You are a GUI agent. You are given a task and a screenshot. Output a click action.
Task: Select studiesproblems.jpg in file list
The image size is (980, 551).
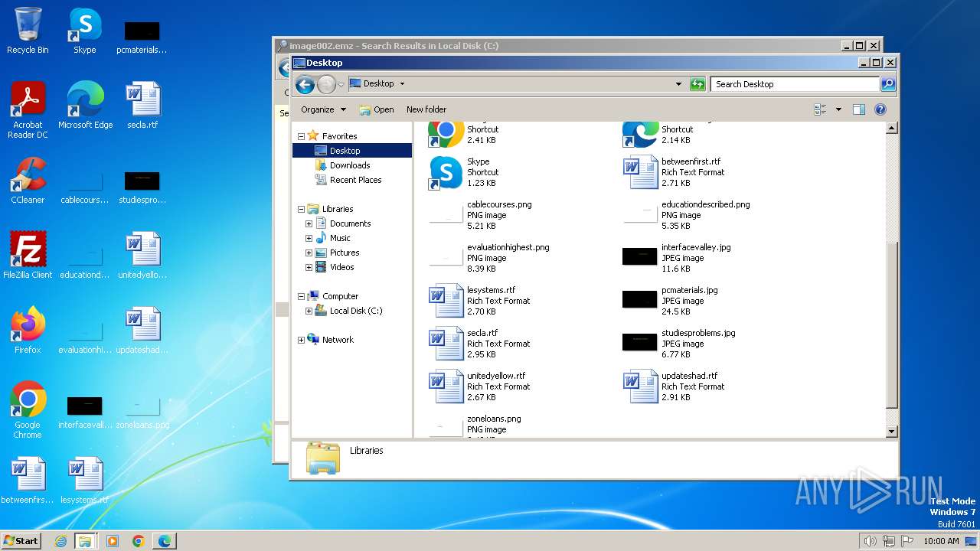click(680, 344)
